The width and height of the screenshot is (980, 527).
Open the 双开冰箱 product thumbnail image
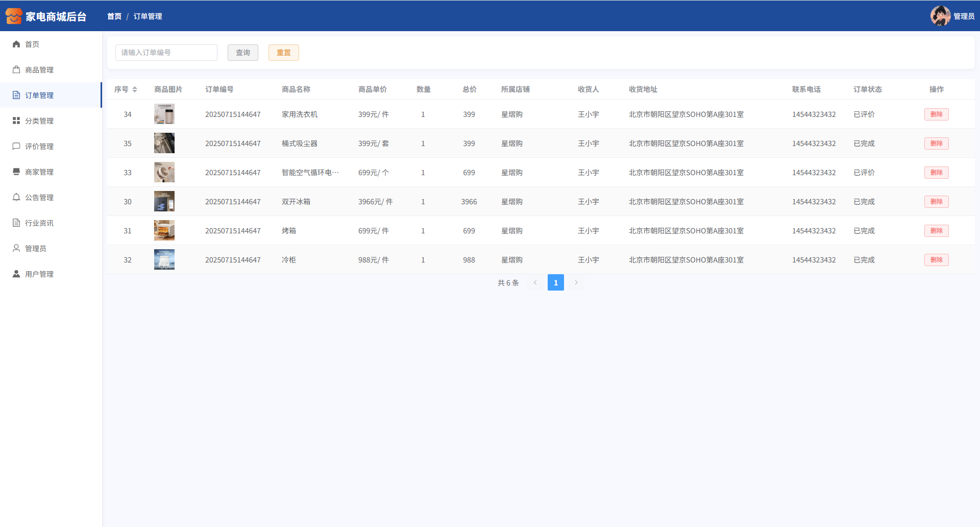pyautogui.click(x=164, y=202)
